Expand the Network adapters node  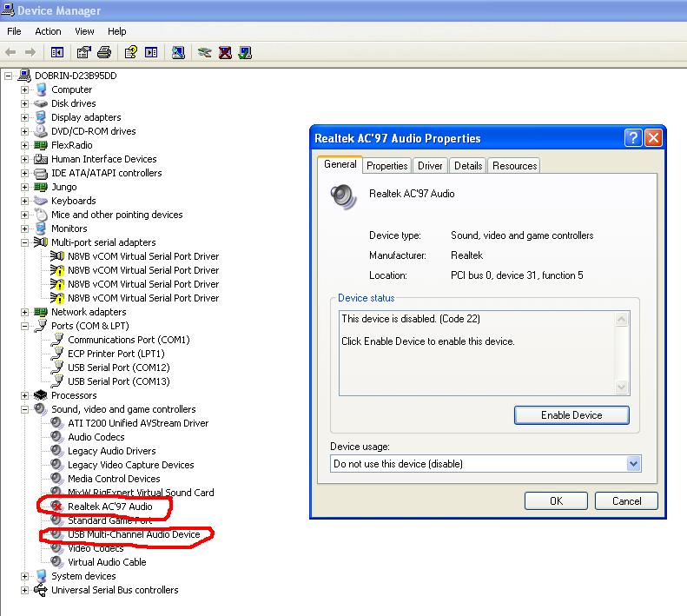tap(24, 312)
